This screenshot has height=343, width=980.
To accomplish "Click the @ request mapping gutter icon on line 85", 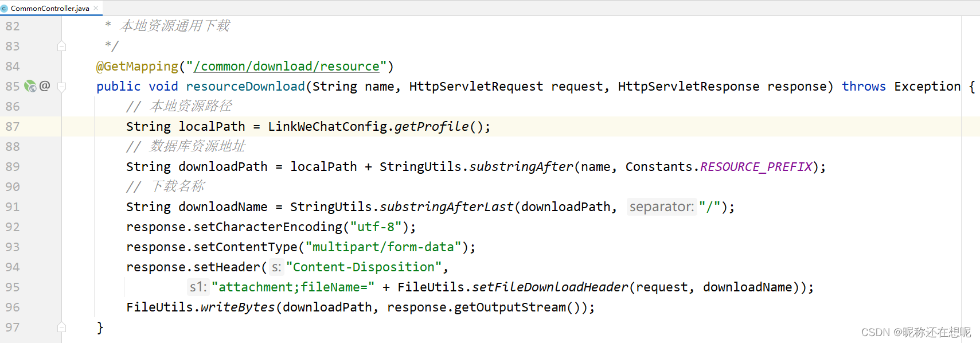I will click(x=45, y=85).
